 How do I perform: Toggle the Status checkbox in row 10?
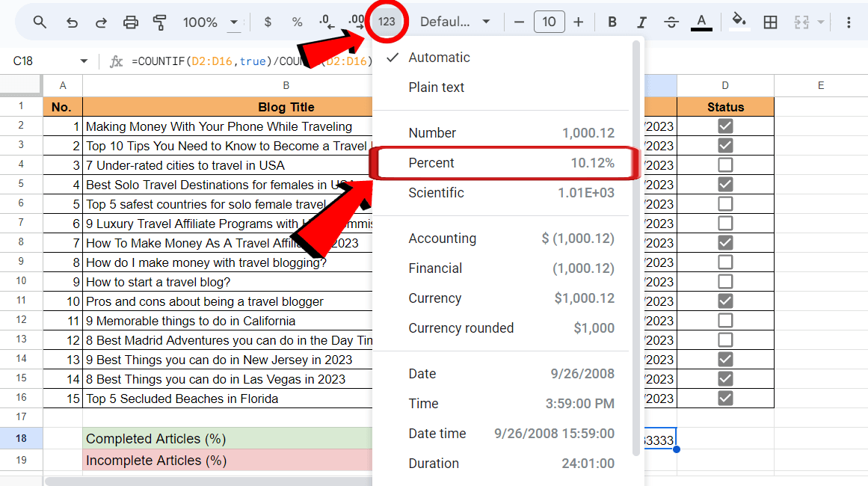click(x=724, y=282)
